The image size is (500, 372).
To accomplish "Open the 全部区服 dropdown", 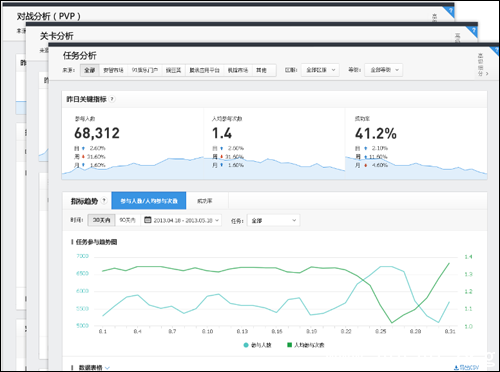I will [x=320, y=70].
